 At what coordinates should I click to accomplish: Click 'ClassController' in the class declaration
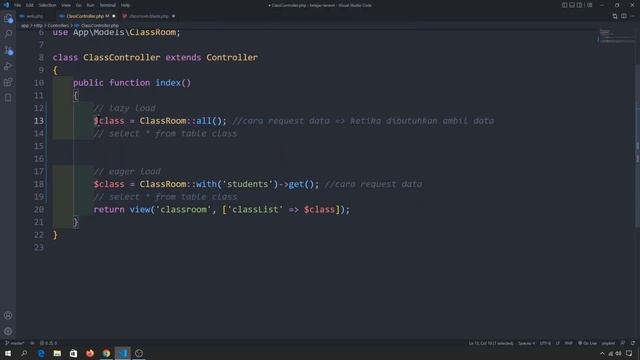point(122,58)
